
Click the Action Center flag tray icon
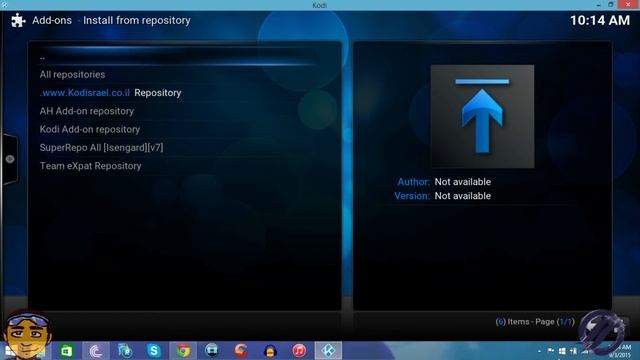click(x=551, y=351)
